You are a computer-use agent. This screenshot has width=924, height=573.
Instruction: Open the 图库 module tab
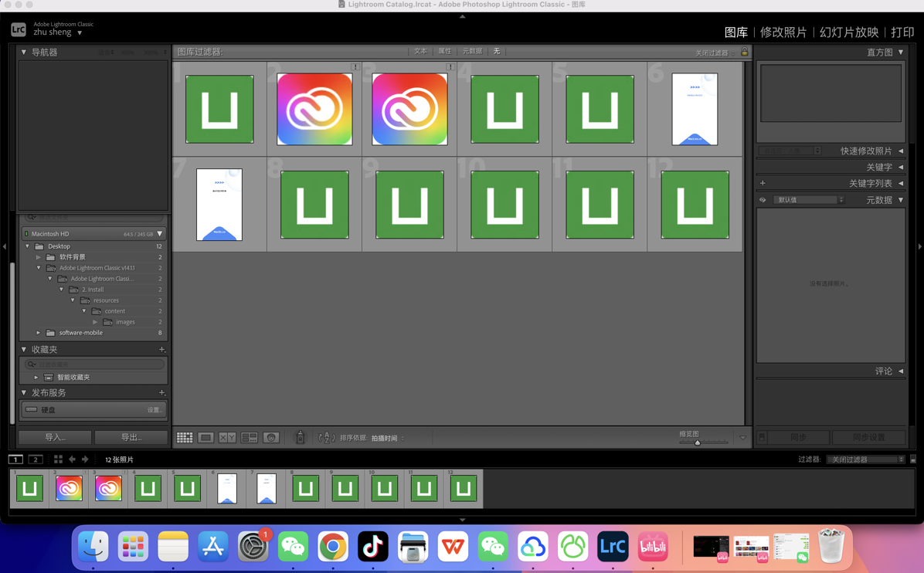pos(738,32)
